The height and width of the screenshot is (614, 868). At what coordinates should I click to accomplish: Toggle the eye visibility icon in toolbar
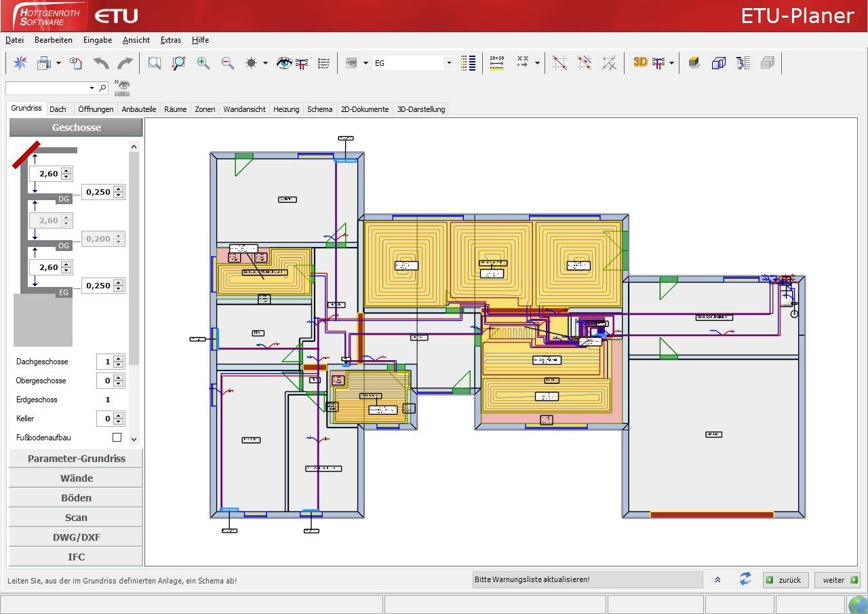pos(284,63)
